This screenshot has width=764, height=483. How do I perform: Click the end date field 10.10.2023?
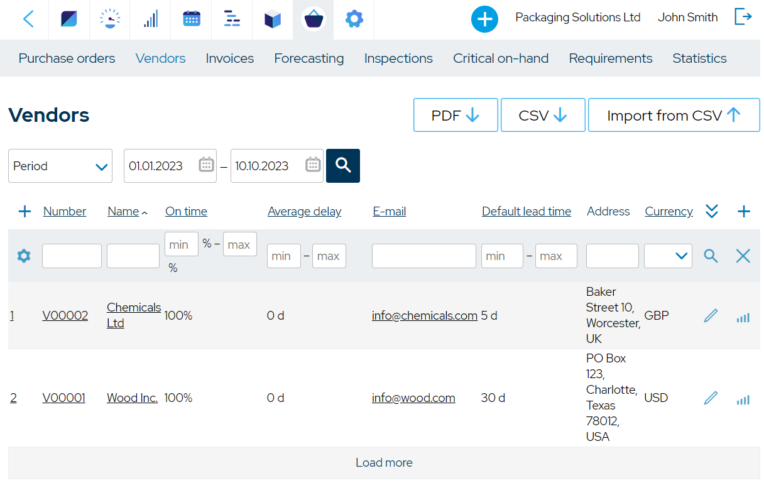[x=277, y=166]
